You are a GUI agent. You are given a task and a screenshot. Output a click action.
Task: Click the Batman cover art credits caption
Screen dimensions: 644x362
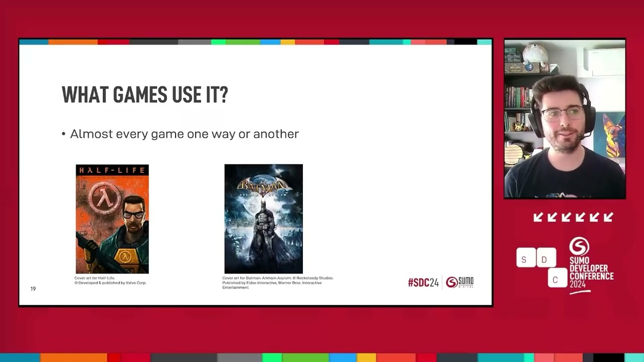278,283
